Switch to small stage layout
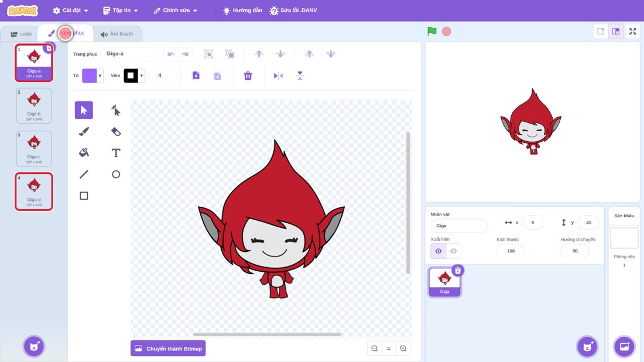 (601, 31)
